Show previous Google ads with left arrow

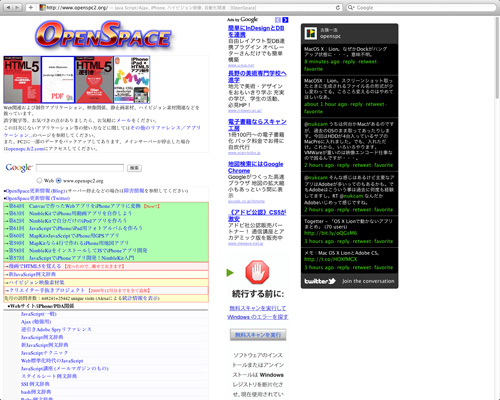[x=278, y=20]
